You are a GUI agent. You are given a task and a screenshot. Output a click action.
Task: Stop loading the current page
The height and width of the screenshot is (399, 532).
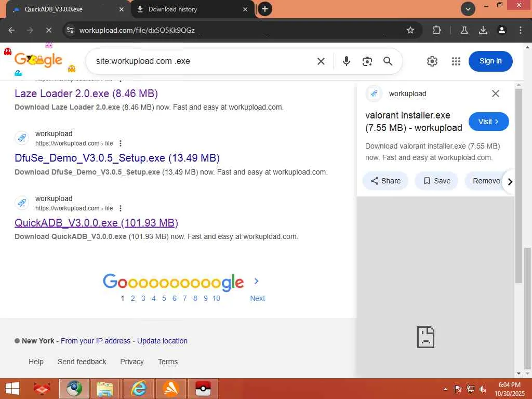[x=49, y=30]
